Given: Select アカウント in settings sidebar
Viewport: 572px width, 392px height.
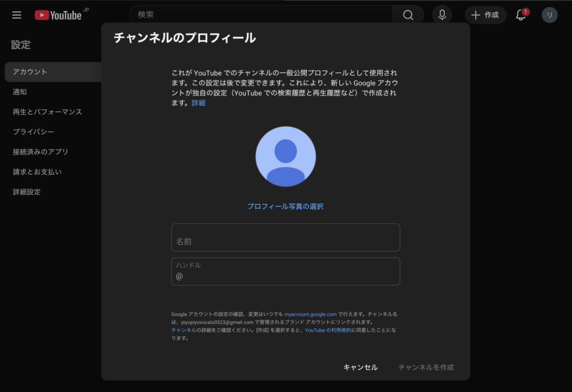Looking at the screenshot, I should click(x=30, y=72).
